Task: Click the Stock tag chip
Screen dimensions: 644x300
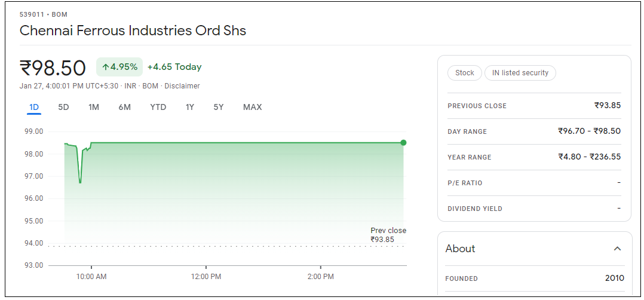Action: [464, 73]
